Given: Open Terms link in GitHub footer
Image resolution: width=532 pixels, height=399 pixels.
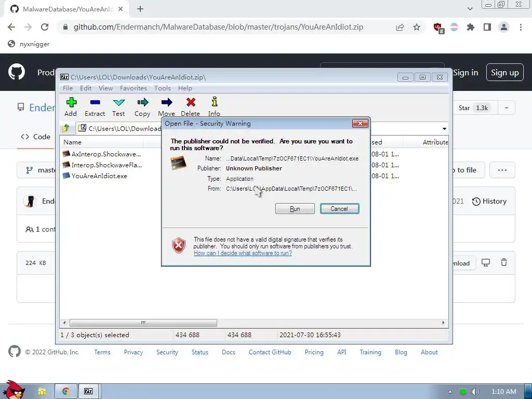Looking at the screenshot, I should pyautogui.click(x=102, y=352).
